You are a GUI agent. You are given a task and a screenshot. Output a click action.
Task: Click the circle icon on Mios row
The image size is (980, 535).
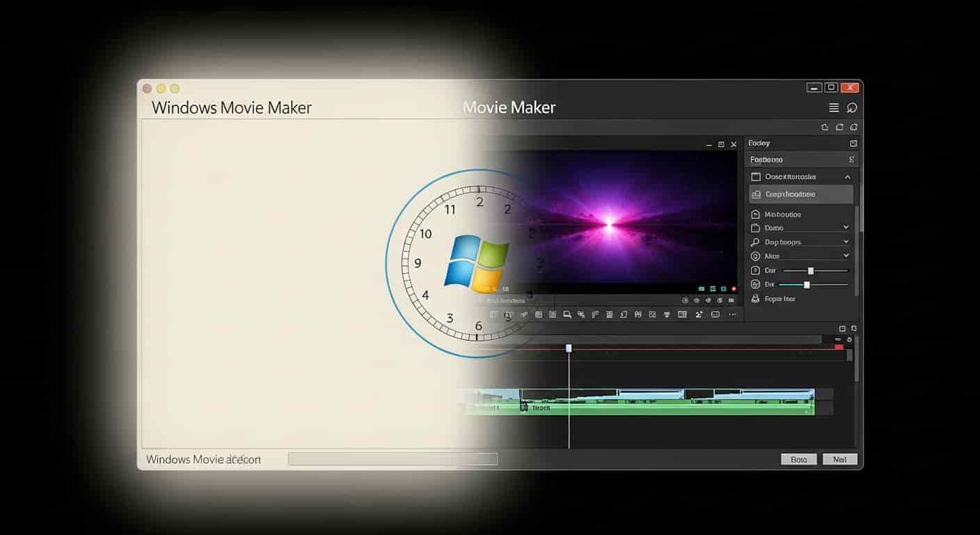tap(755, 256)
